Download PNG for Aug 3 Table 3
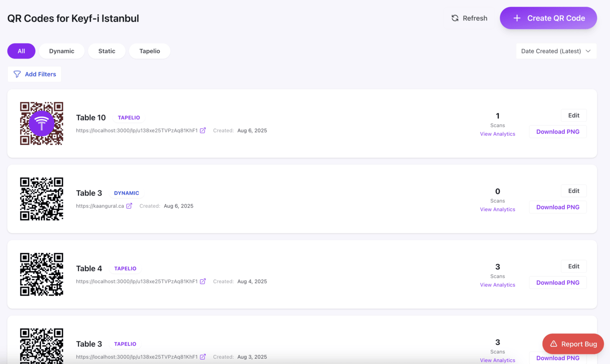The width and height of the screenshot is (610, 364). coord(558,358)
